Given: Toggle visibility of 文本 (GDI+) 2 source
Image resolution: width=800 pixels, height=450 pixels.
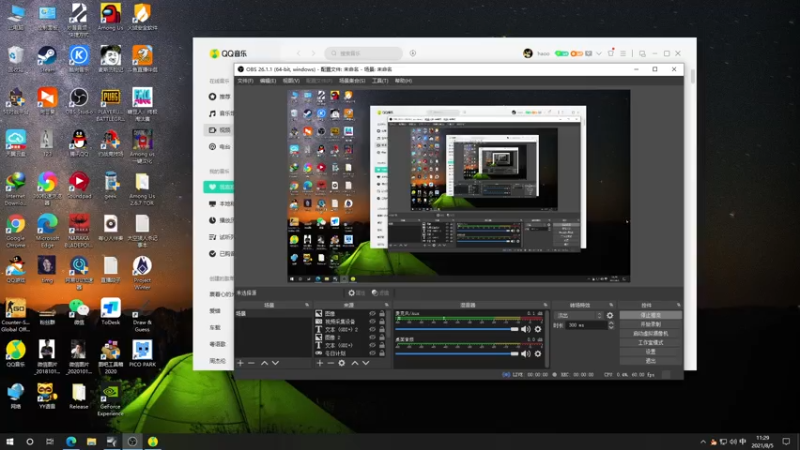Looking at the screenshot, I should tap(372, 330).
